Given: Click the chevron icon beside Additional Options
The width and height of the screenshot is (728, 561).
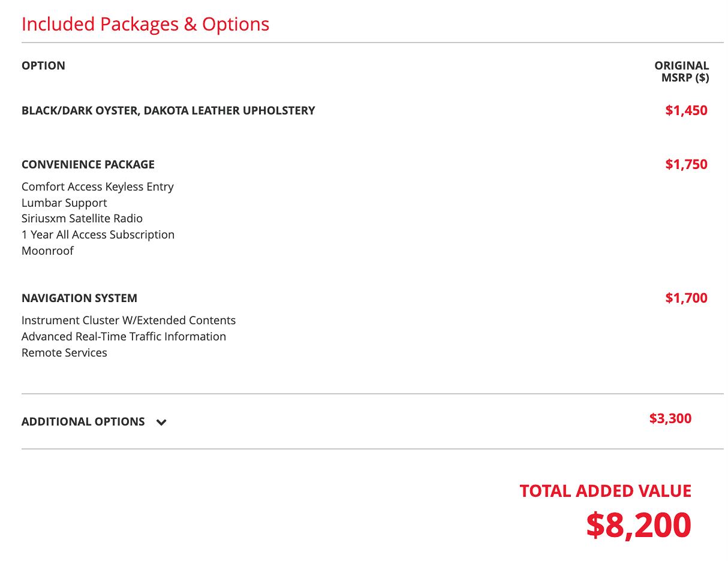Looking at the screenshot, I should point(161,422).
